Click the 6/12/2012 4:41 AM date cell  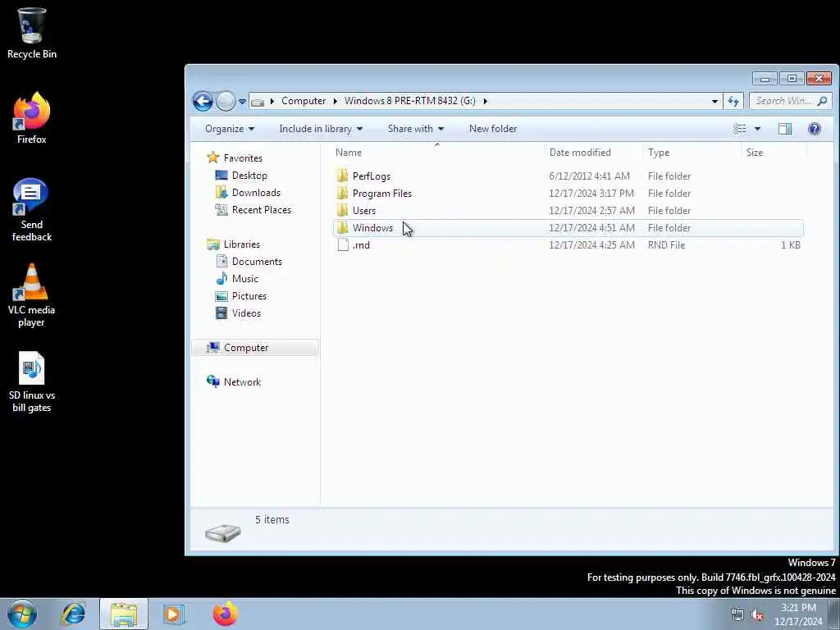589,176
